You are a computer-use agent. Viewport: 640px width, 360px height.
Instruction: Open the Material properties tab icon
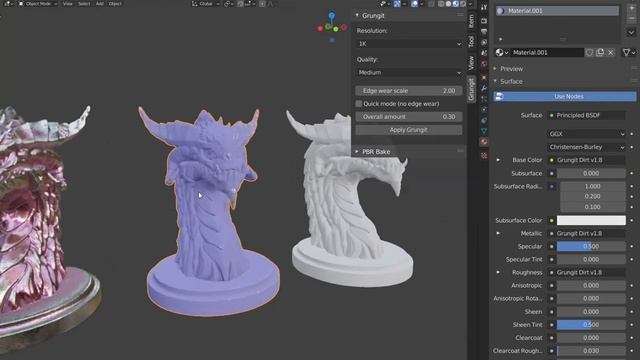tap(484, 142)
